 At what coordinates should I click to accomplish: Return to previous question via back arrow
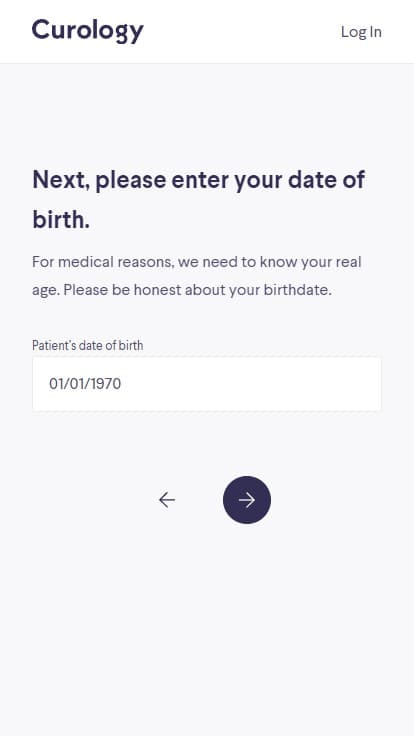point(167,500)
